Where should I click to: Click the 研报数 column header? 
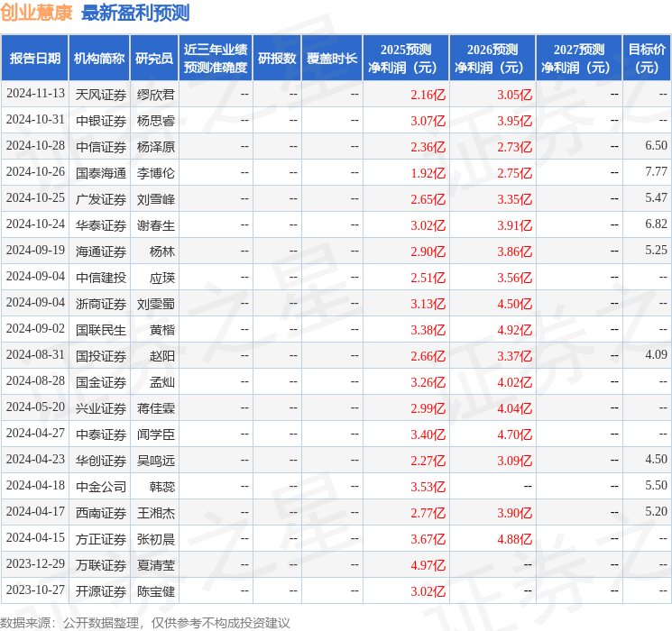coord(277,58)
